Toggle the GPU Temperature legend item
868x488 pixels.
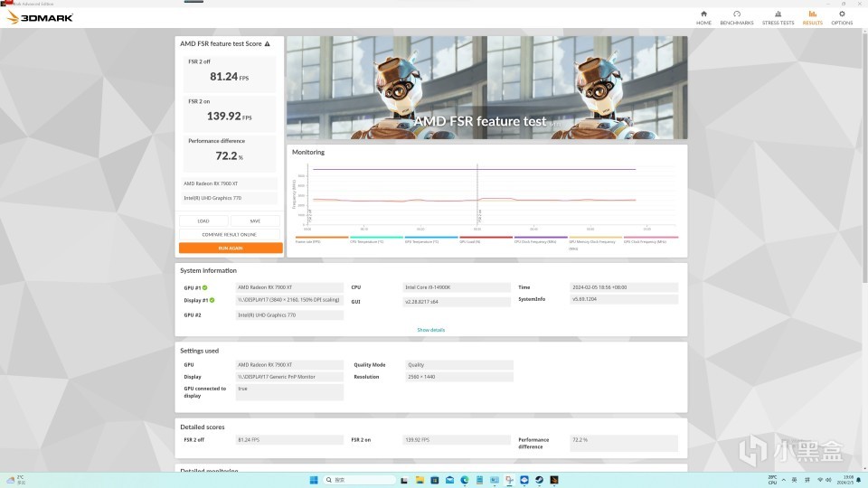click(431, 239)
